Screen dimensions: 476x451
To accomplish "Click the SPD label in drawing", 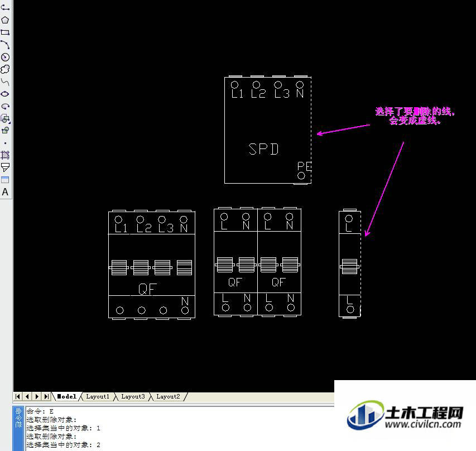I will (x=263, y=149).
